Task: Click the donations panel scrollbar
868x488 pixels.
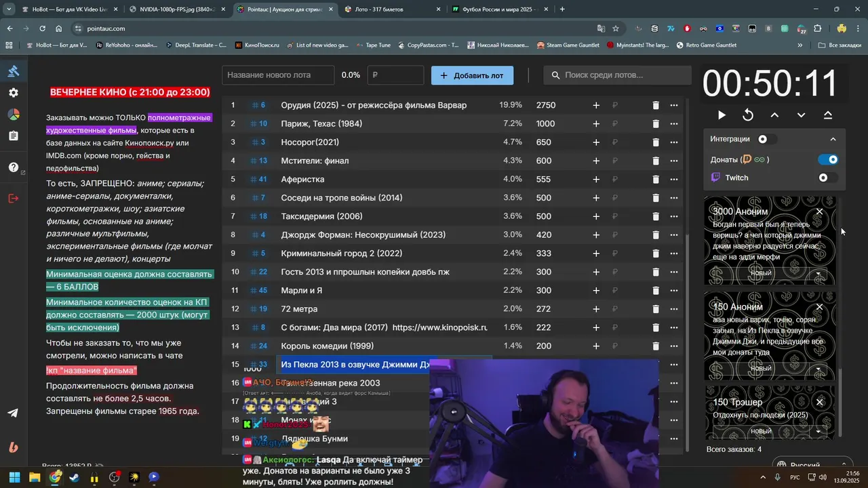Action: pos(840,403)
